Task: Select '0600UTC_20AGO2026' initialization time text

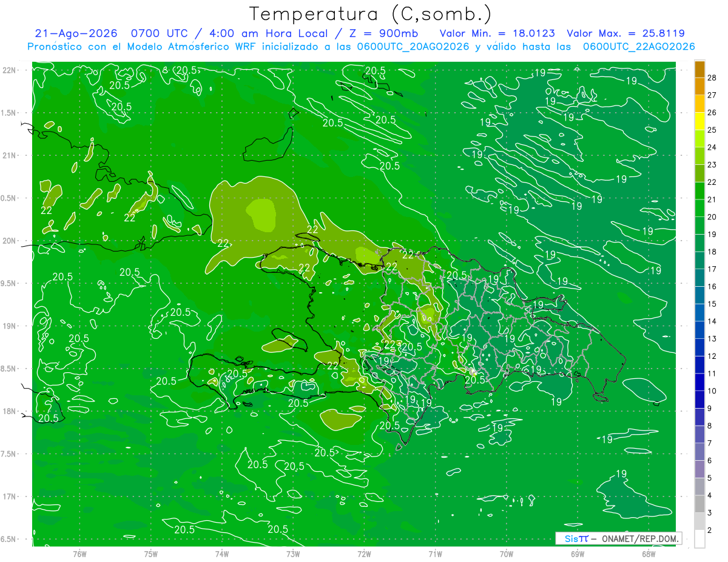Action: coord(413,47)
